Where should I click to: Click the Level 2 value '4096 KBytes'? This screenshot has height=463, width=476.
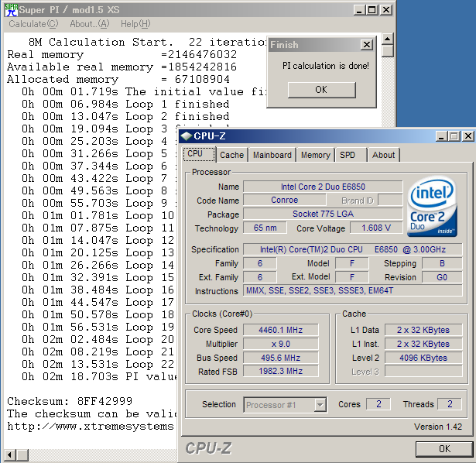(423, 358)
